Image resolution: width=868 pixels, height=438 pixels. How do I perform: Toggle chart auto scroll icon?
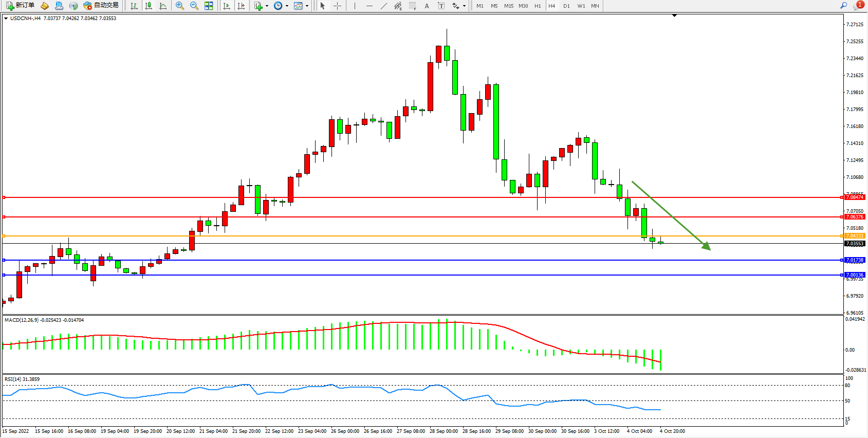(x=227, y=6)
